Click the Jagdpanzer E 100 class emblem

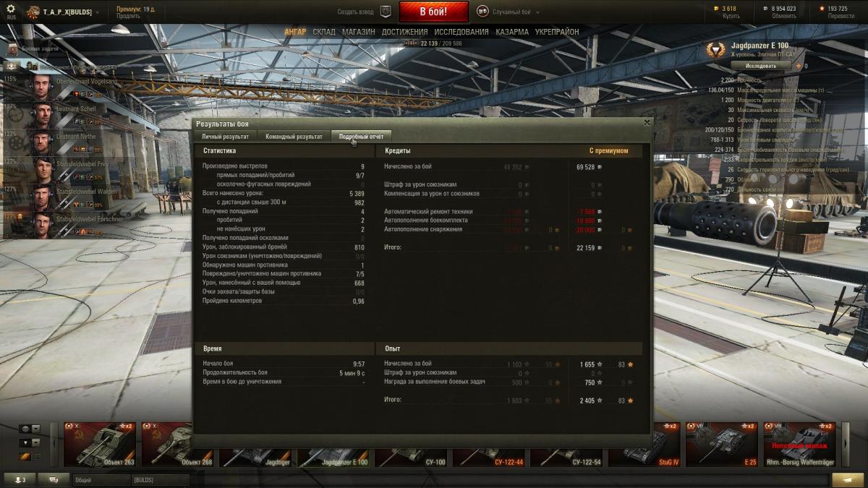tap(716, 50)
